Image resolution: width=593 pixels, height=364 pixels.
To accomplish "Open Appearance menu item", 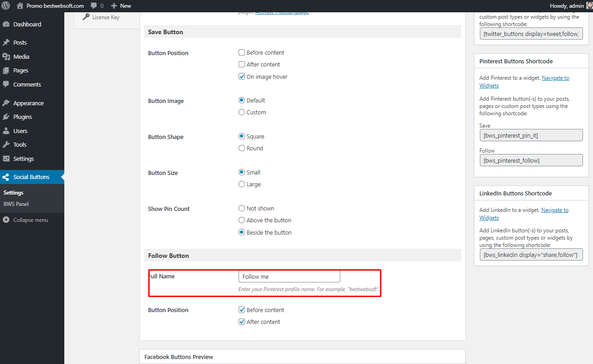I will click(32, 103).
